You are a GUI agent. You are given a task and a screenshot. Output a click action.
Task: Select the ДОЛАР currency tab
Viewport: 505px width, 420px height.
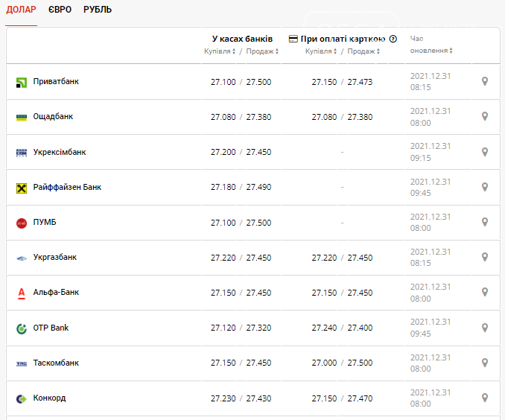tap(21, 10)
